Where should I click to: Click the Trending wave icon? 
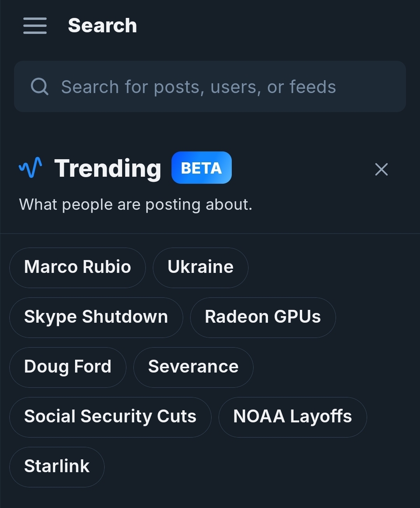click(31, 168)
